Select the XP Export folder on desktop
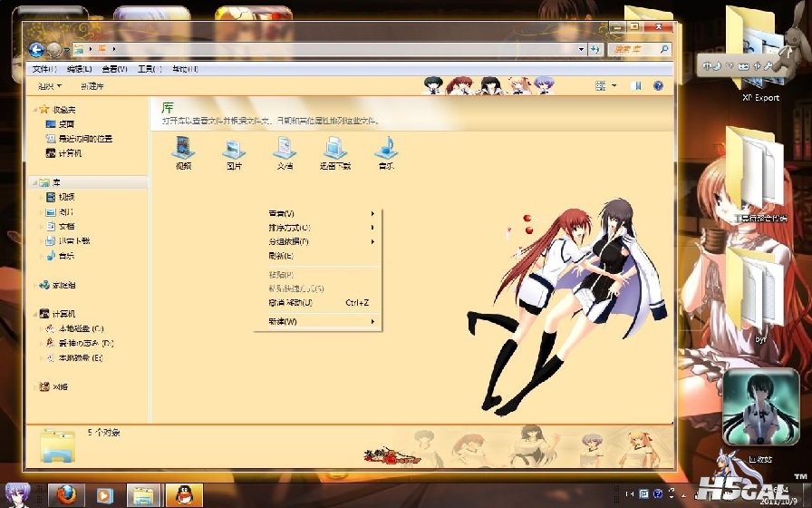Screen dimensions: 812x508 (x=759, y=54)
